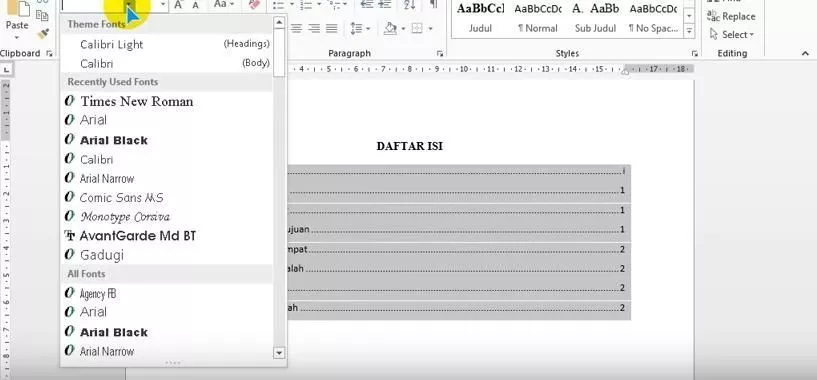Toggle show paragraph marks pilcrow

[433, 5]
